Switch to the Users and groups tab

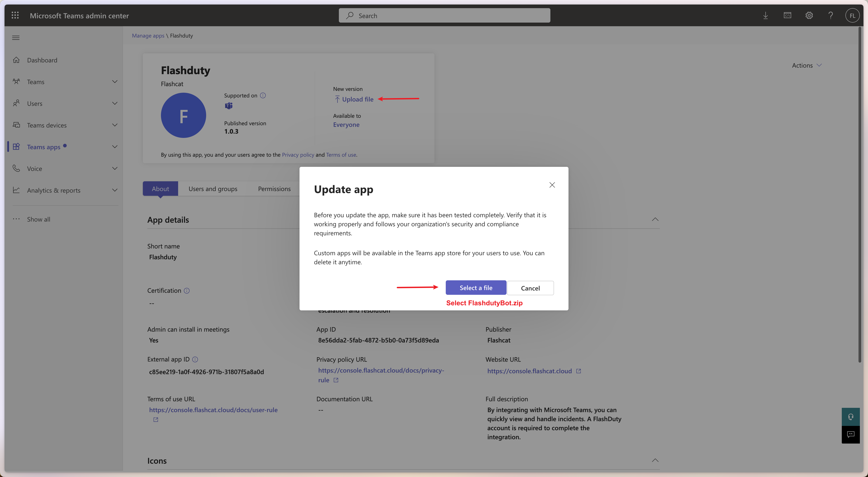click(213, 189)
